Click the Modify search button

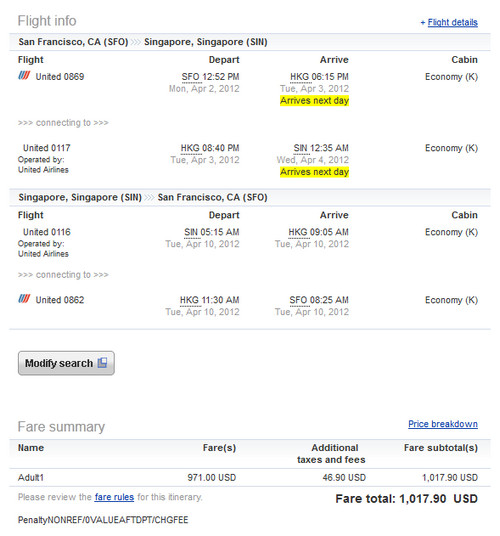[66, 363]
